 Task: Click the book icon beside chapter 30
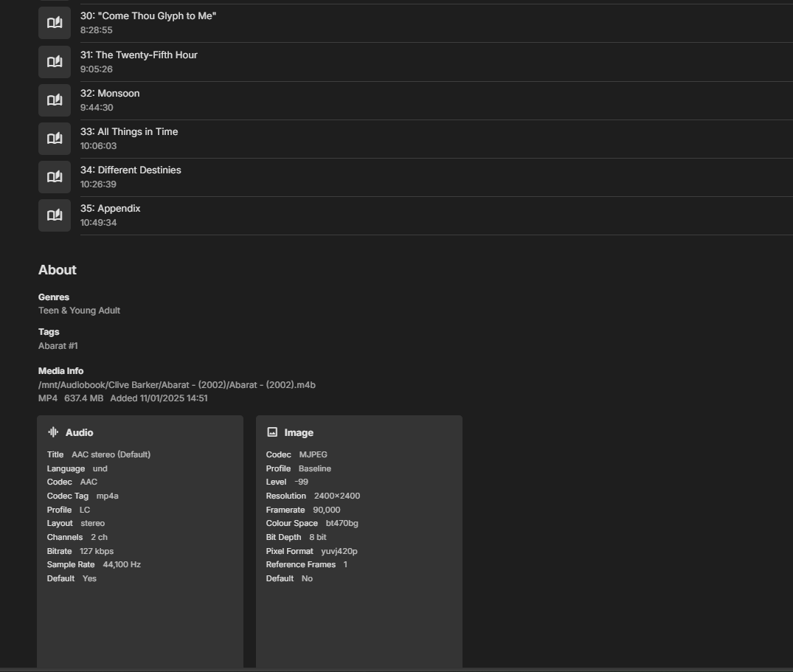click(54, 22)
